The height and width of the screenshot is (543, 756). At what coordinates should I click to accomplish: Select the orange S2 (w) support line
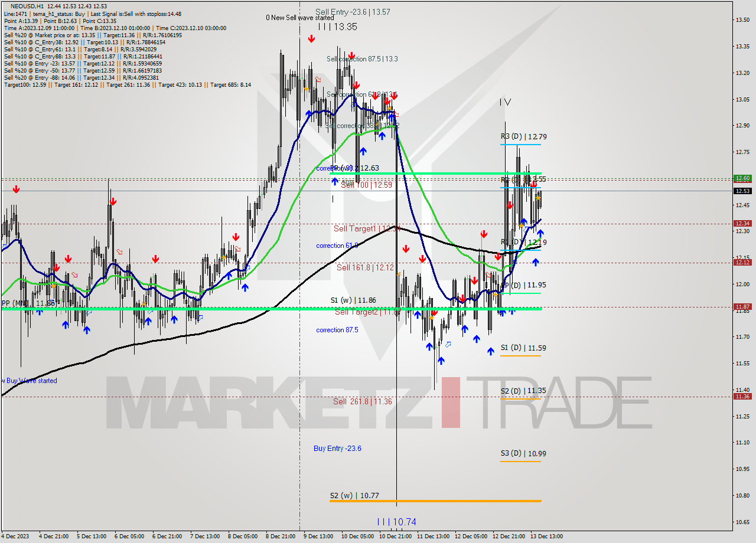click(435, 501)
